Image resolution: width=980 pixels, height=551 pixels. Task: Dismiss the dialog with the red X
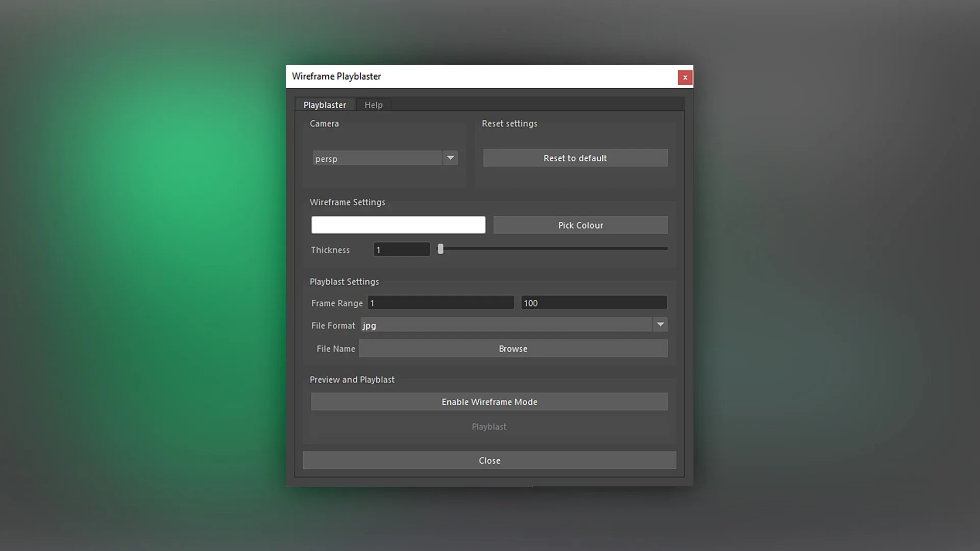pyautogui.click(x=685, y=77)
